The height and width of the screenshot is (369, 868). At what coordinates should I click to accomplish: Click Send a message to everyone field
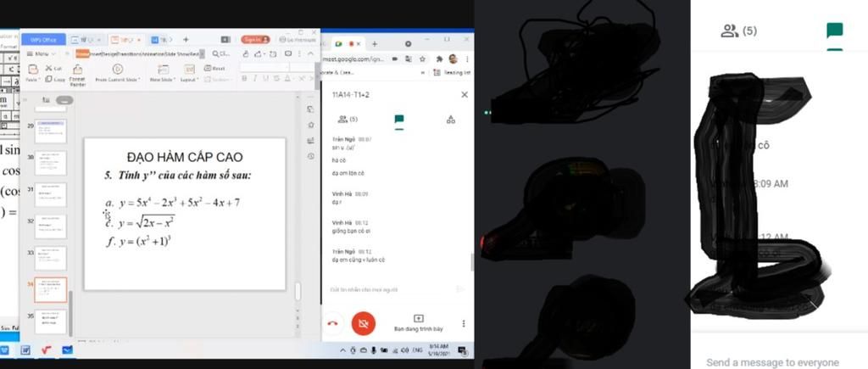tap(772, 362)
